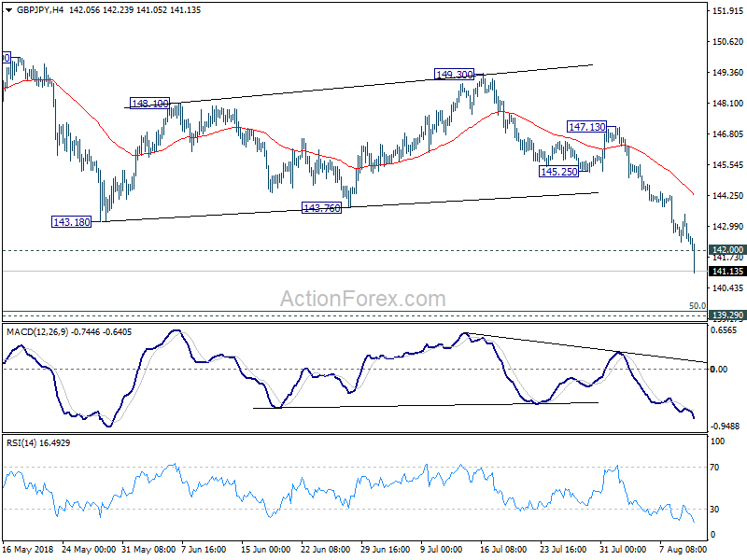Click the RSI 30 level axis label

point(714,510)
